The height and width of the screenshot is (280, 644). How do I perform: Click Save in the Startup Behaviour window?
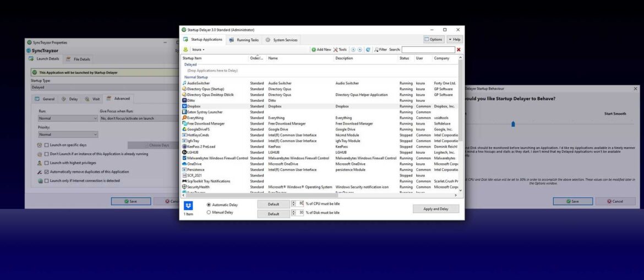572,202
